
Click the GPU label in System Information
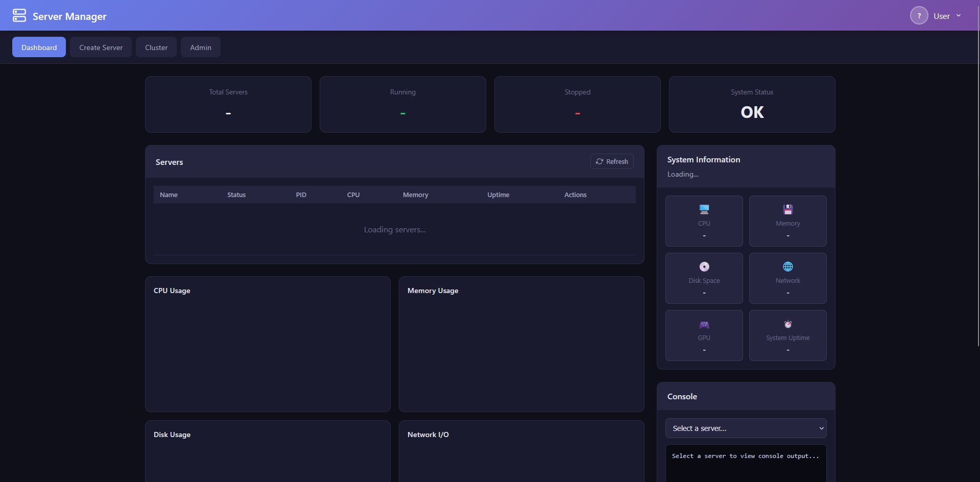(704, 338)
